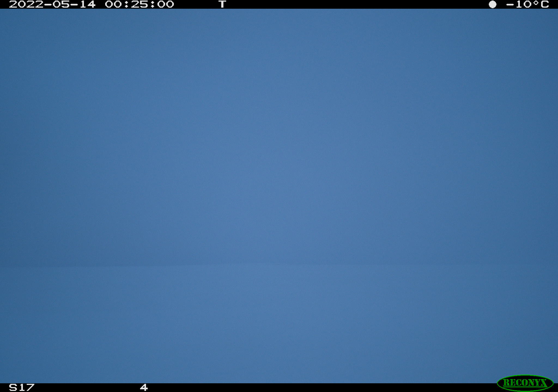Click the faint horizon line in image
This screenshot has height=392, width=558.
click(279, 265)
